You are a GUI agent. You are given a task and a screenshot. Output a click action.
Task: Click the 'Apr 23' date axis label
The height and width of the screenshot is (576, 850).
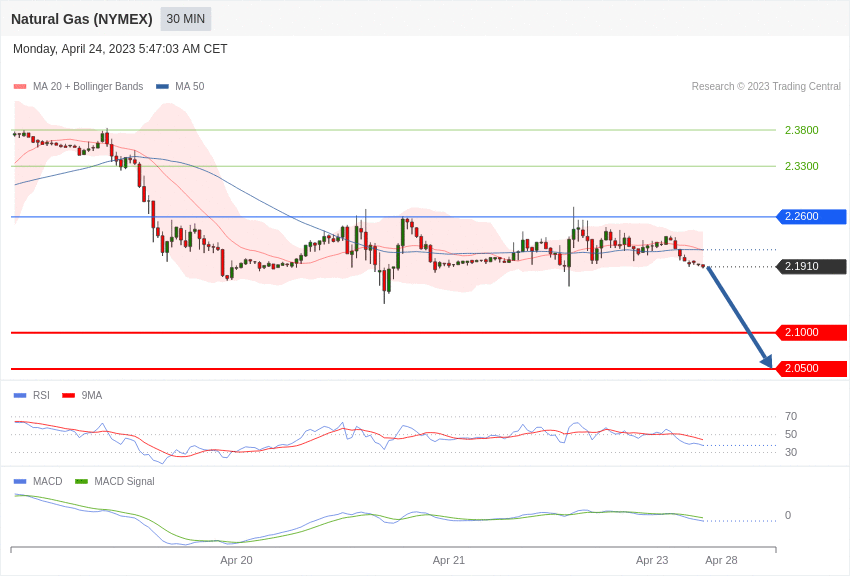[x=652, y=560]
